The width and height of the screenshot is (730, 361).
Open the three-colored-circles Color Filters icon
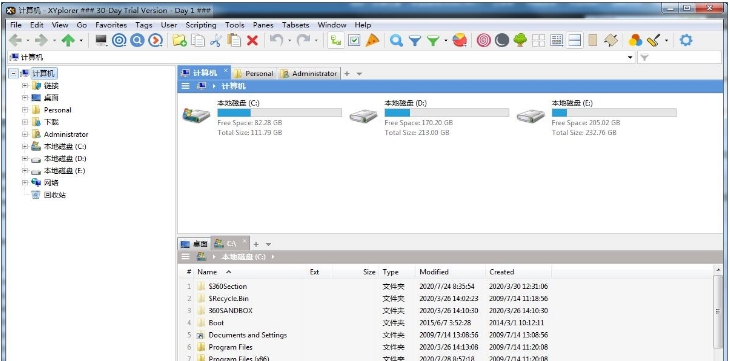point(635,41)
